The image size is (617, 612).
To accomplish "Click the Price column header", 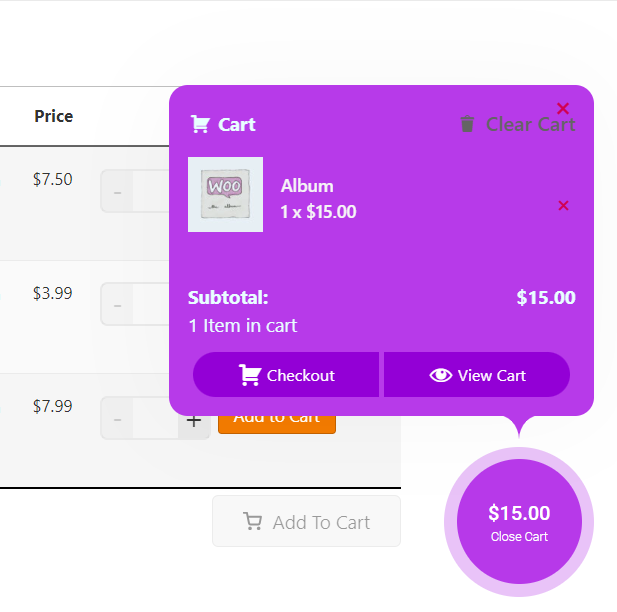I will point(53,116).
